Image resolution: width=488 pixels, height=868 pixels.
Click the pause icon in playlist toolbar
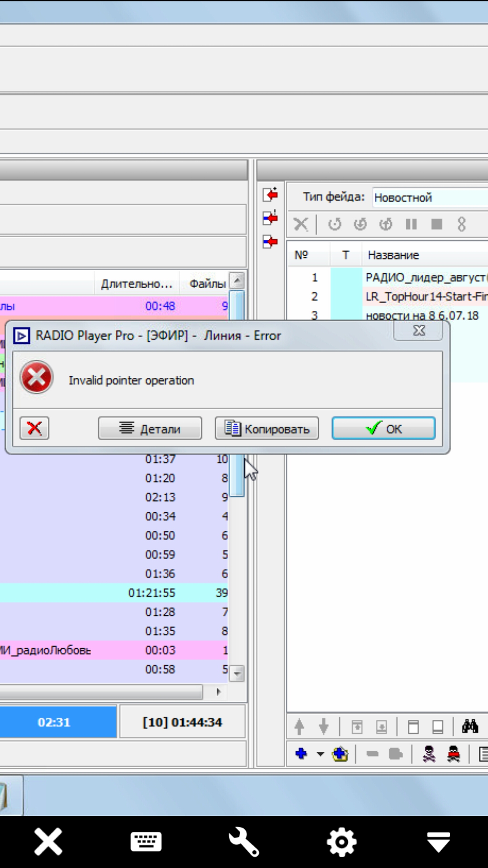click(x=411, y=224)
